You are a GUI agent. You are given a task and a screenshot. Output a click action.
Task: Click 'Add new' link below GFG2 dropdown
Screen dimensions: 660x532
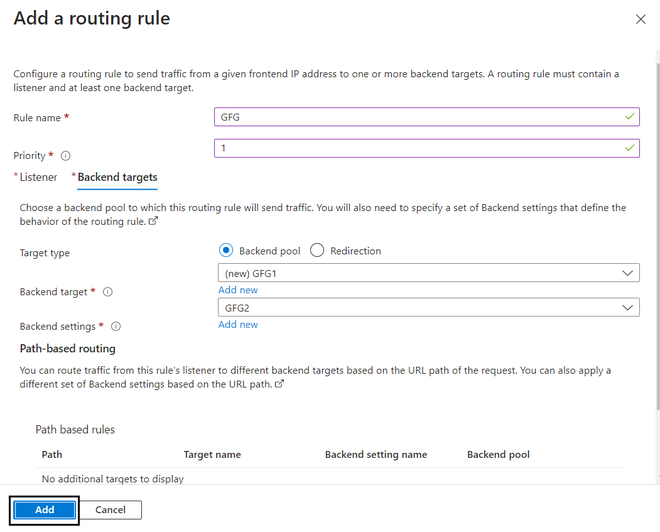(x=238, y=325)
